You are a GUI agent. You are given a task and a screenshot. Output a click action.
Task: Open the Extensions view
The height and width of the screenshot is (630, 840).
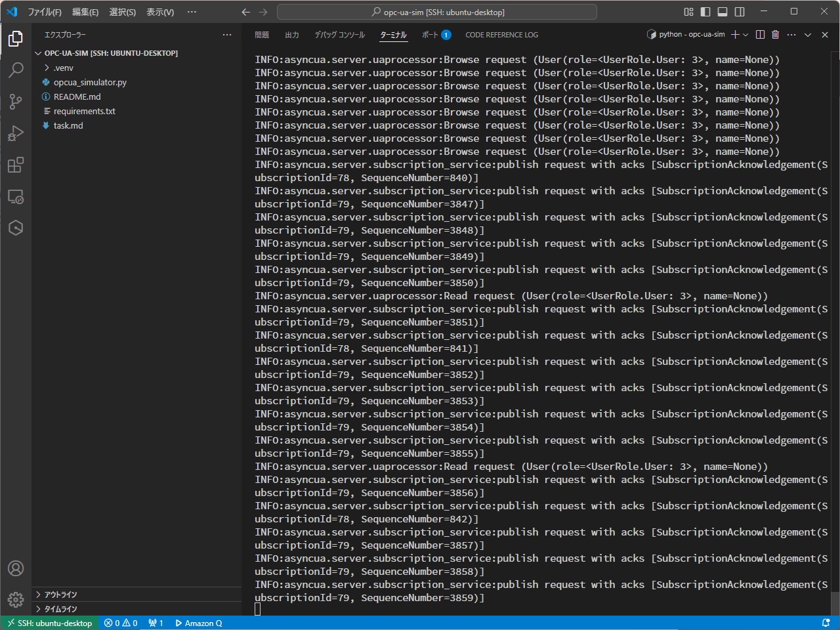point(16,165)
